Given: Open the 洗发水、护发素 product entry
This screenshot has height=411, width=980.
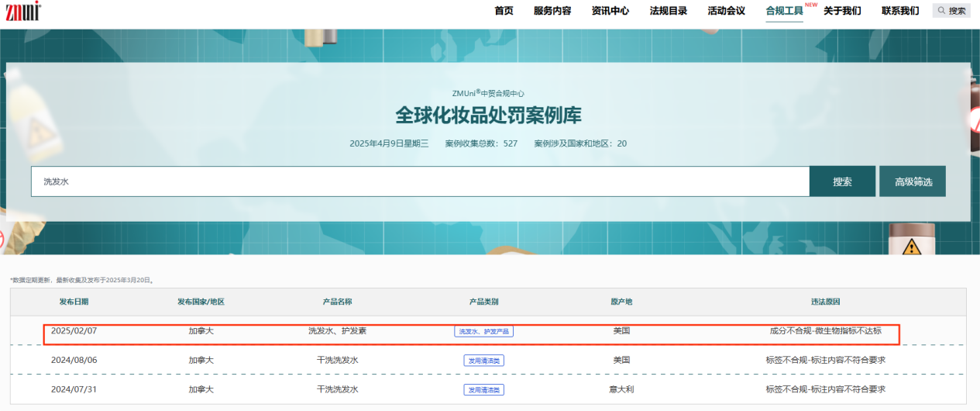Looking at the screenshot, I should point(337,331).
